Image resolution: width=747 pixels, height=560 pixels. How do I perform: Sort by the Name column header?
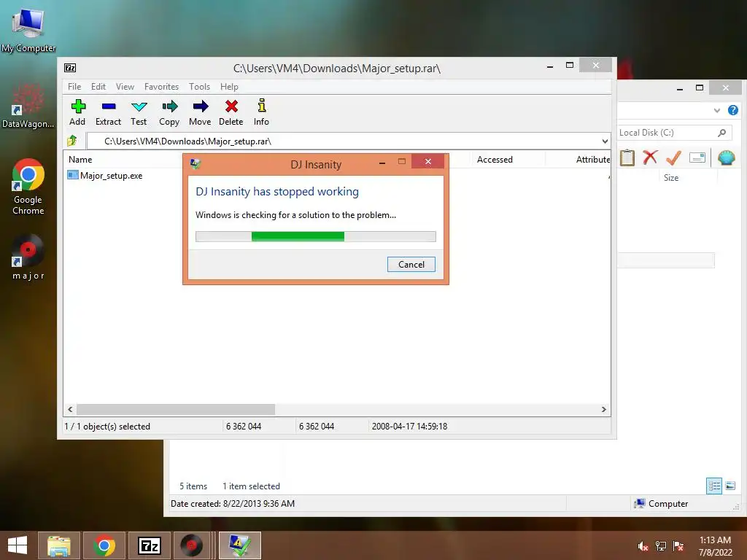[x=80, y=160]
